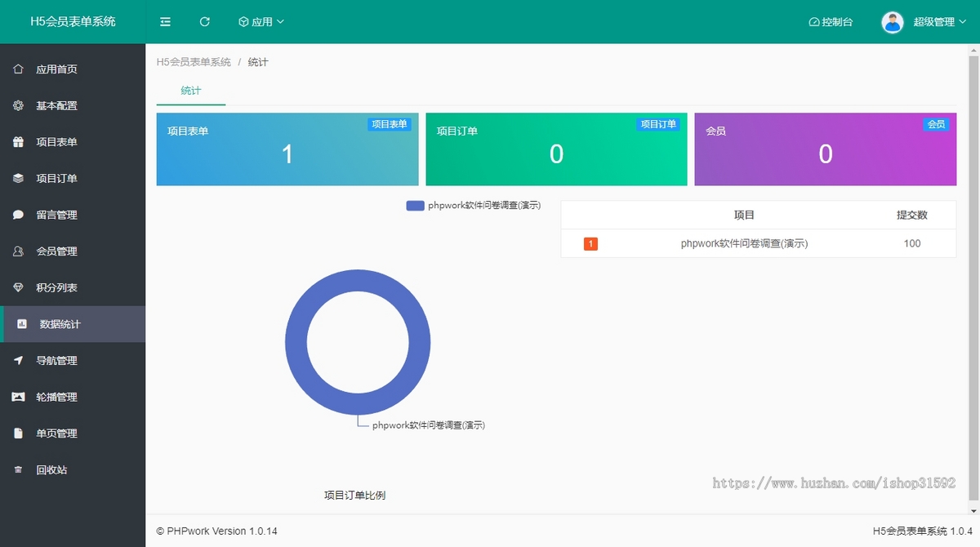
Task: Click the 项目 column header
Action: 744,215
